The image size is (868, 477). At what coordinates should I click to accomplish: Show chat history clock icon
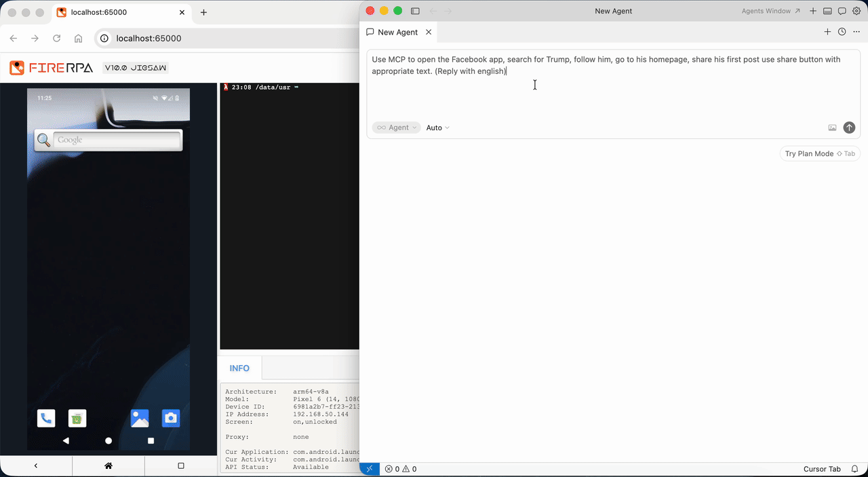tap(842, 32)
